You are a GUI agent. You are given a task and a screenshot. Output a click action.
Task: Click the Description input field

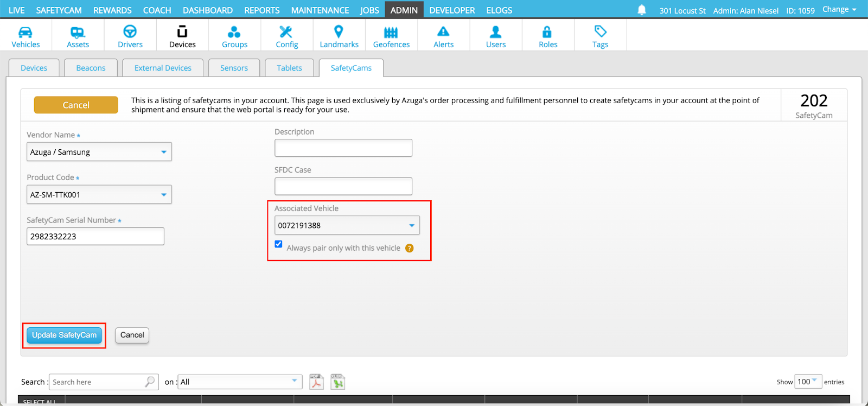click(343, 148)
